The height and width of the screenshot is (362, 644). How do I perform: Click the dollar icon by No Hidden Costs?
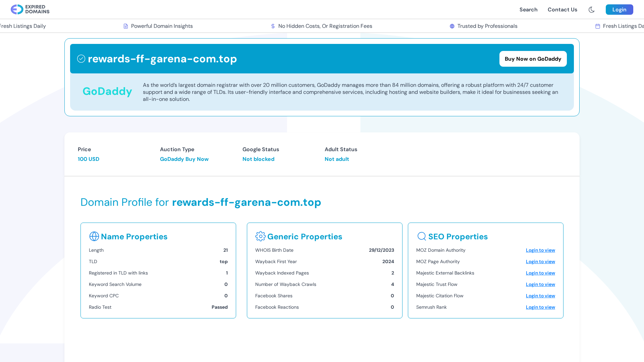click(x=273, y=26)
